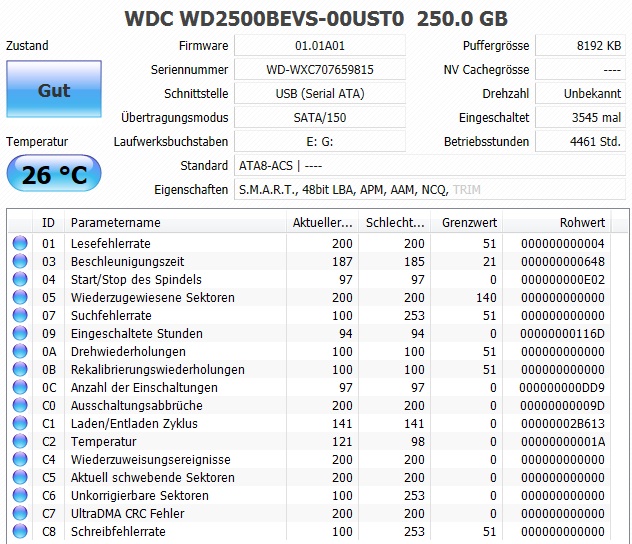Click status icon of Anzahl der Einschaltungen
Image resolution: width=632 pixels, height=544 pixels.
(x=20, y=387)
